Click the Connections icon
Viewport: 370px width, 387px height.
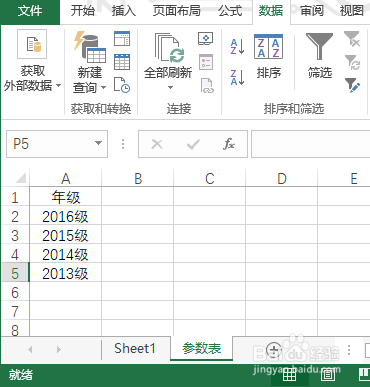(206, 38)
